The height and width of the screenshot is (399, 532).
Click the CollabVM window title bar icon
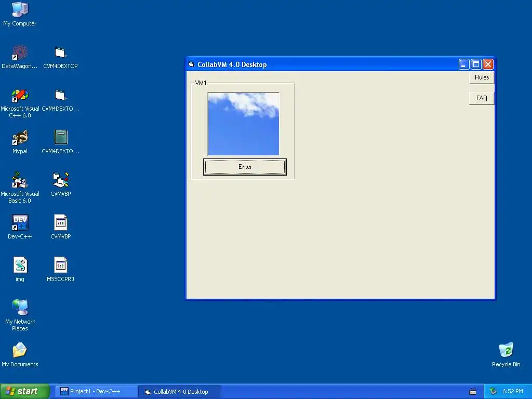191,64
